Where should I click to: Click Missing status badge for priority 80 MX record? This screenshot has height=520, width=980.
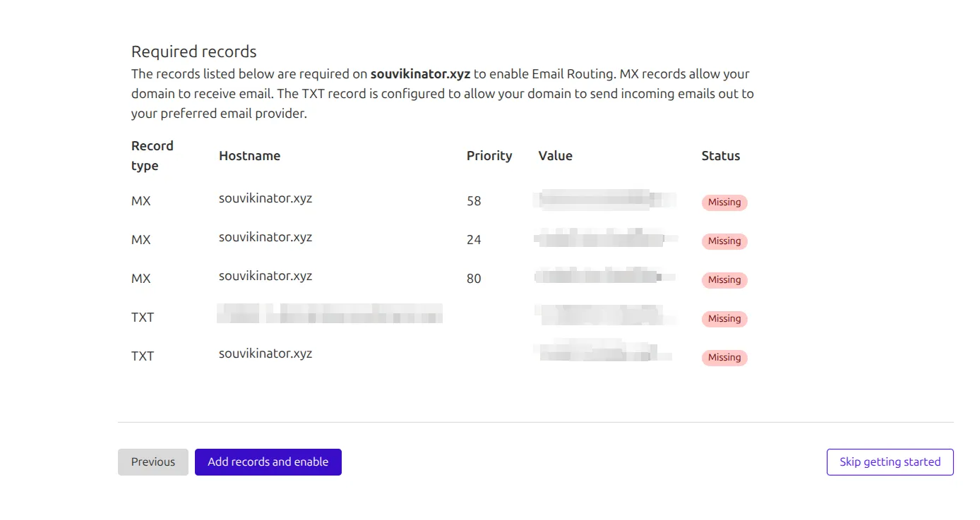point(724,280)
